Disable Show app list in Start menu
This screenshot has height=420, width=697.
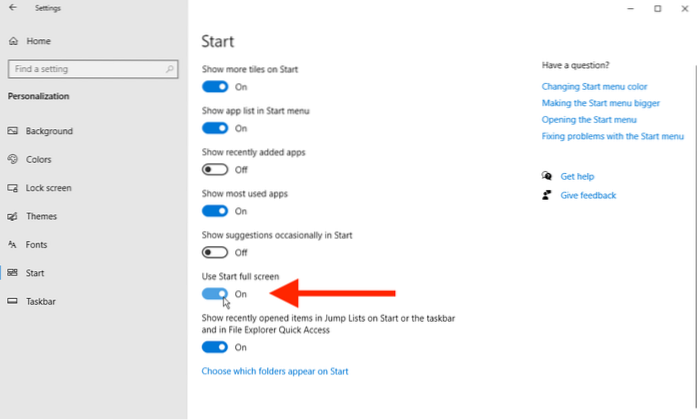[215, 128]
